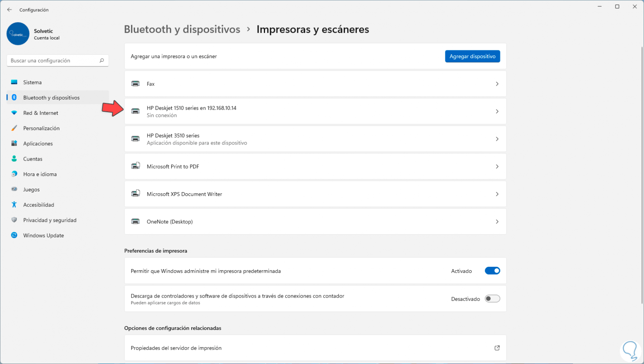Image resolution: width=644 pixels, height=364 pixels.
Task: Expand the HP Deskjet 3510 series chevron
Action: click(x=497, y=139)
